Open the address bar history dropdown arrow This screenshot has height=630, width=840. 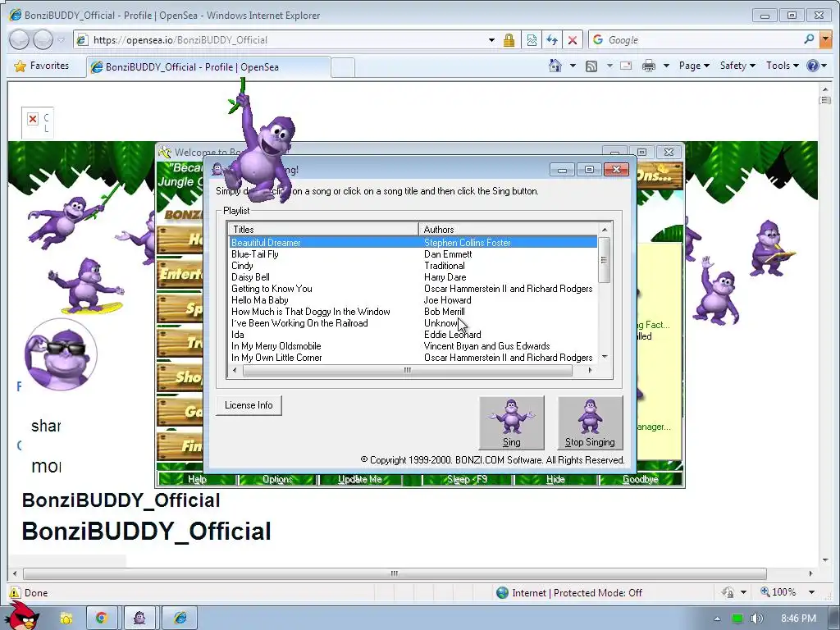(491, 39)
